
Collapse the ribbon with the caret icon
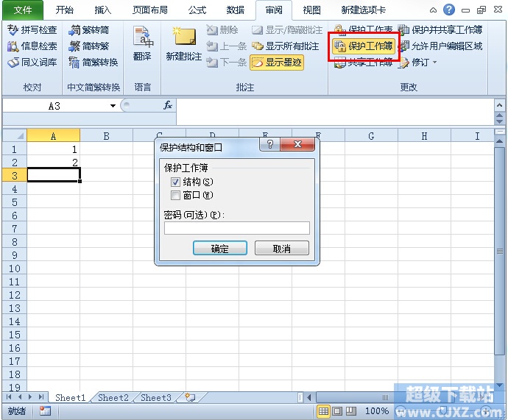[x=433, y=10]
